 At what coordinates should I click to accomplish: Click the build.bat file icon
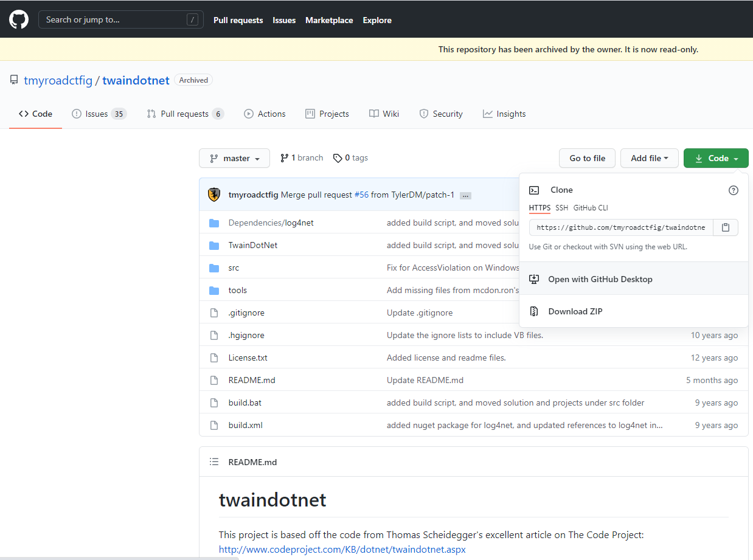[214, 403]
